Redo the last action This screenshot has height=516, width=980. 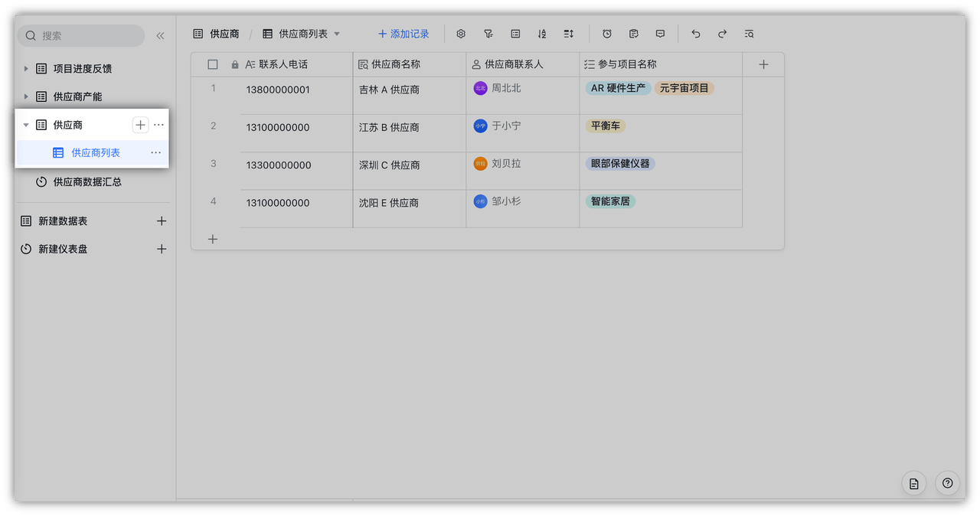pos(722,34)
